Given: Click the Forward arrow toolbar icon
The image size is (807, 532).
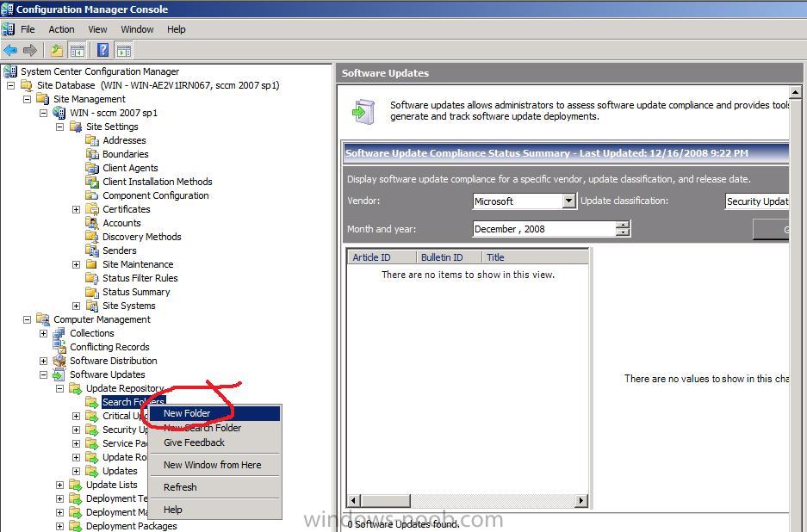Looking at the screenshot, I should point(30,50).
